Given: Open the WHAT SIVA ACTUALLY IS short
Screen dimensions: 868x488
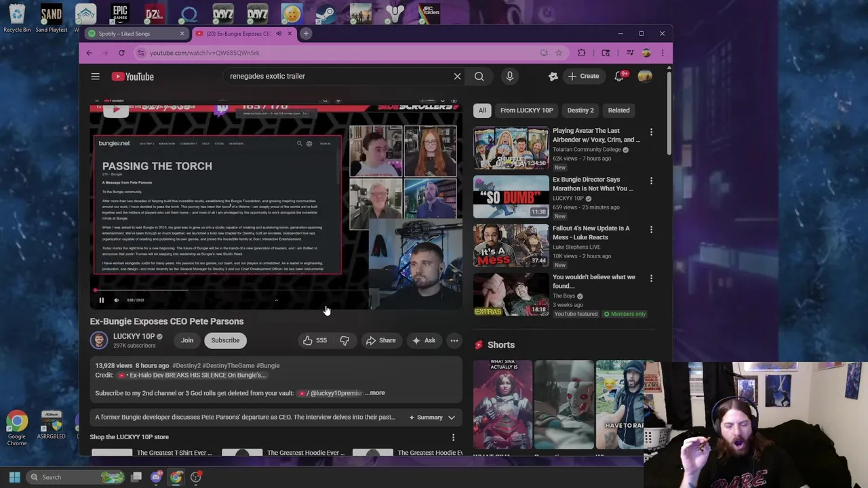Looking at the screenshot, I should click(x=503, y=405).
